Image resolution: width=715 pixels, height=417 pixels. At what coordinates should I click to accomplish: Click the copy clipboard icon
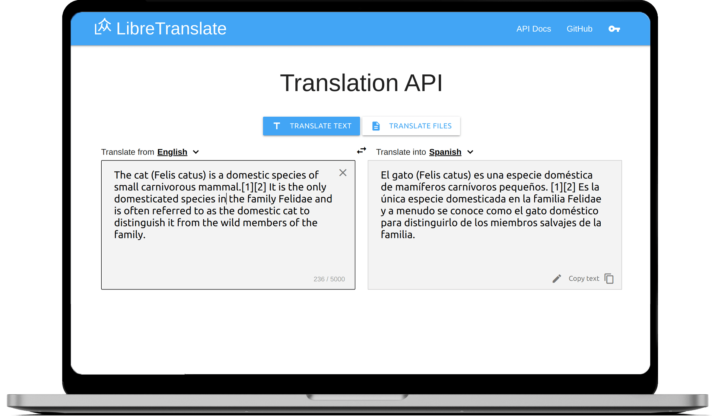pos(609,278)
